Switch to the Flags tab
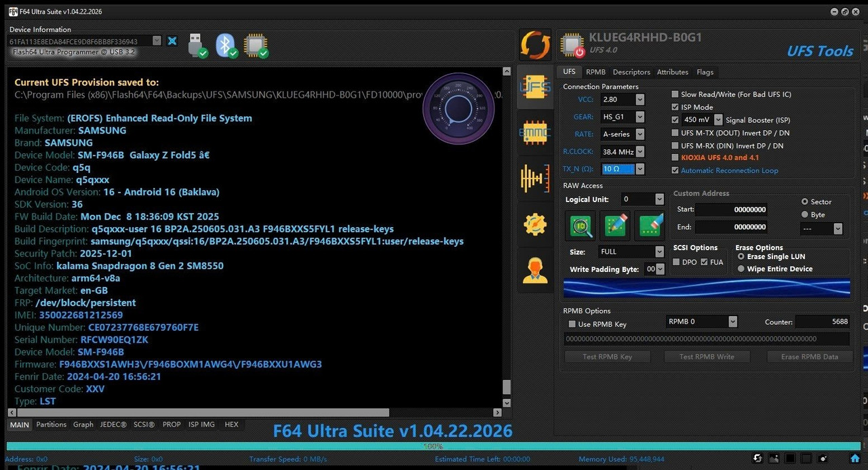868x470 pixels. pyautogui.click(x=705, y=72)
